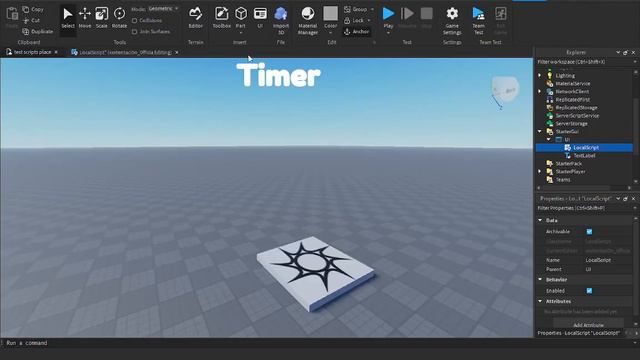Open the Mode Geometric dropdown

(x=163, y=9)
